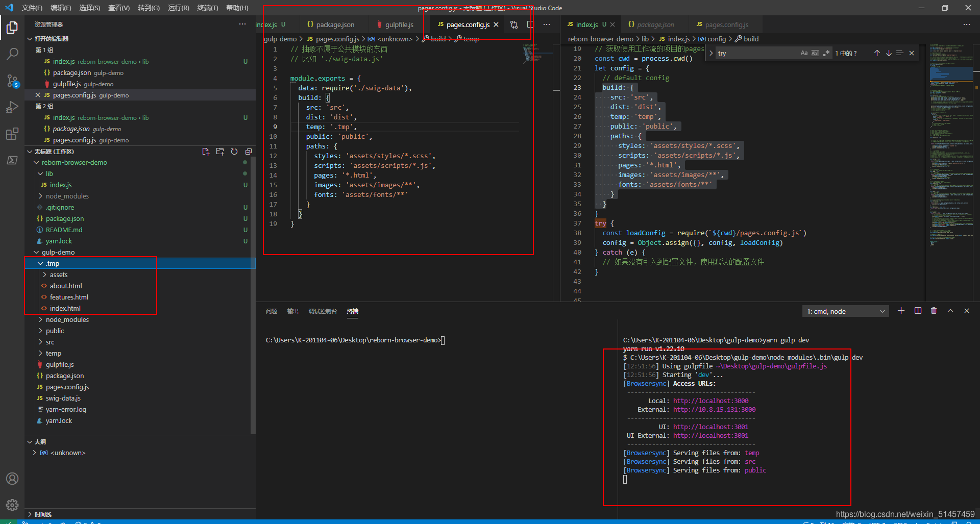Go to the previous find match

click(877, 53)
